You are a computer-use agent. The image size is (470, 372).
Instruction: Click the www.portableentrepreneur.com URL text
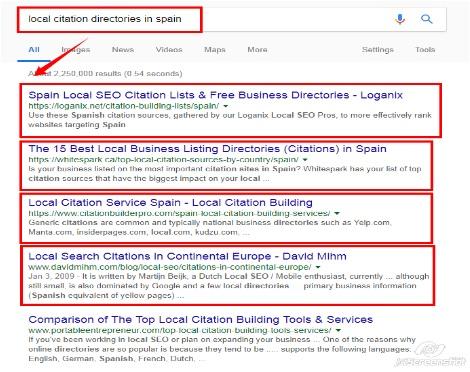tap(180, 330)
